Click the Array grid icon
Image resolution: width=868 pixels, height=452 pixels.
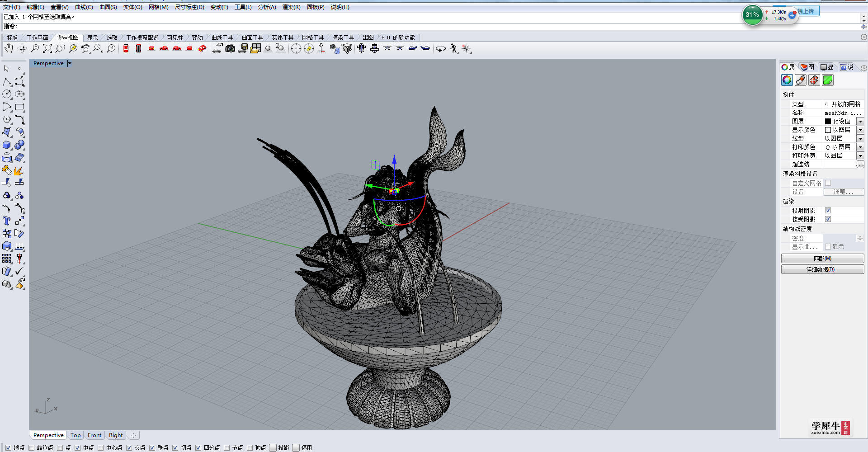pyautogui.click(x=7, y=259)
